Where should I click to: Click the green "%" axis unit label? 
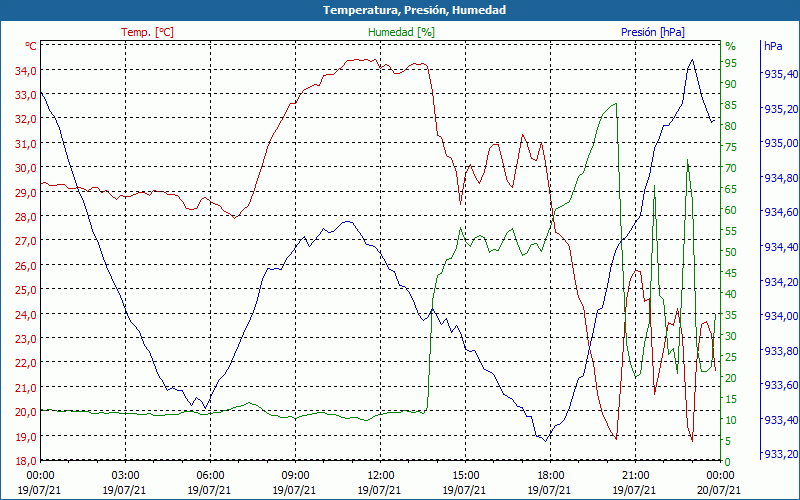(x=731, y=46)
